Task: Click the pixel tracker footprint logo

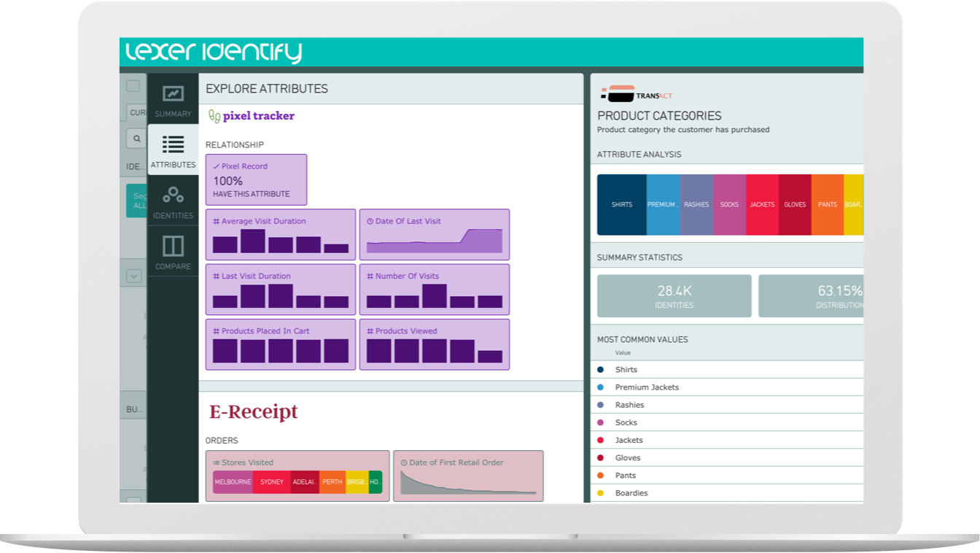Action: click(x=214, y=116)
